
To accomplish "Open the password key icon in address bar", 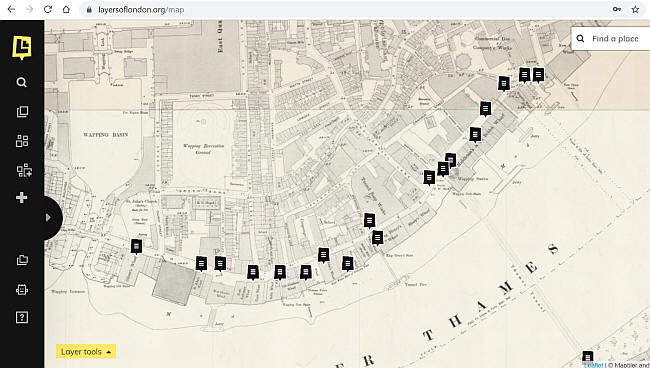I will 617,9.
